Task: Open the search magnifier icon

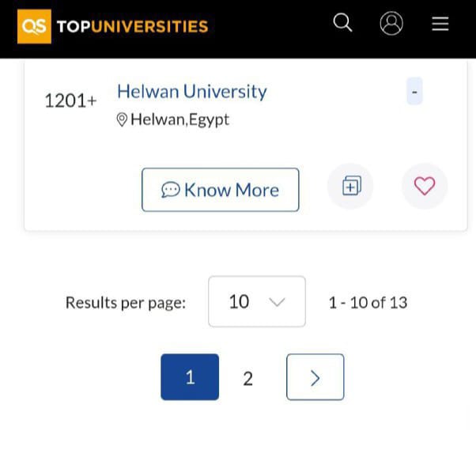Action: pos(342,23)
